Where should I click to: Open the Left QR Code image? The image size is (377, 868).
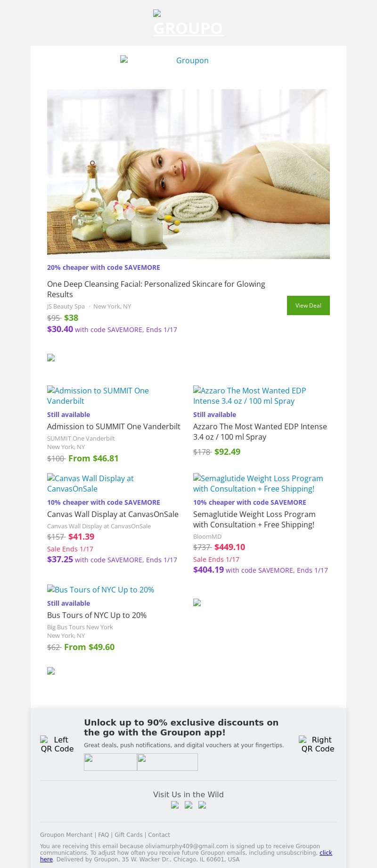pyautogui.click(x=57, y=744)
